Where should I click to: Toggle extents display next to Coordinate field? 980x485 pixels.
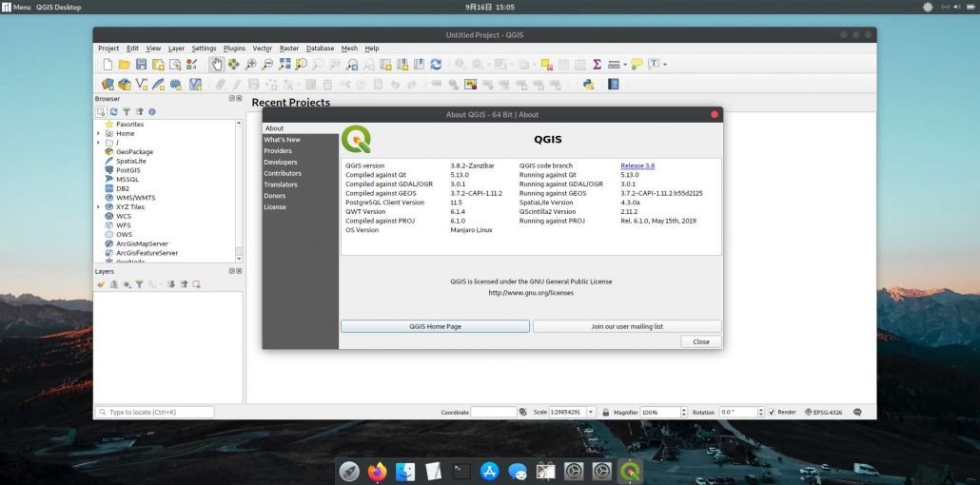[523, 413]
